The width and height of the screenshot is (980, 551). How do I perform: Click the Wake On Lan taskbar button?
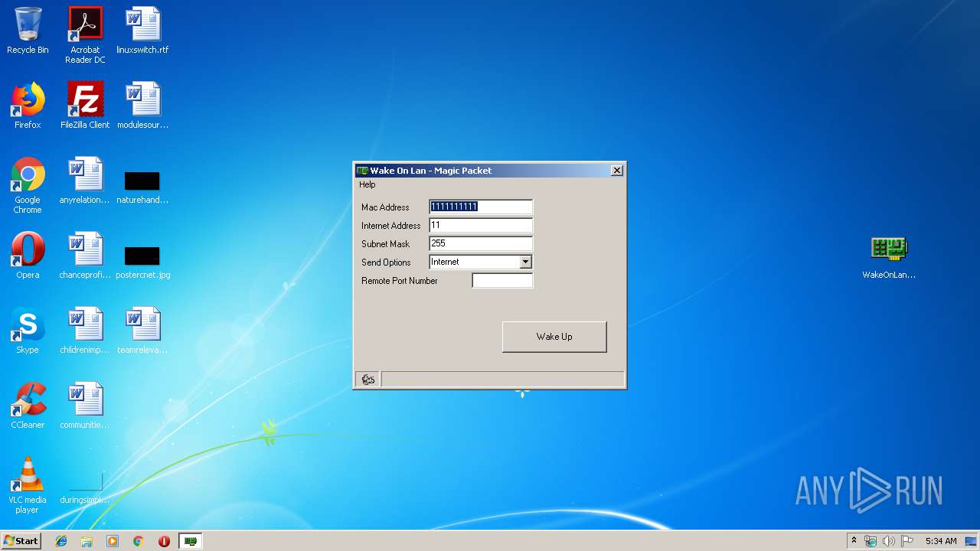point(191,541)
